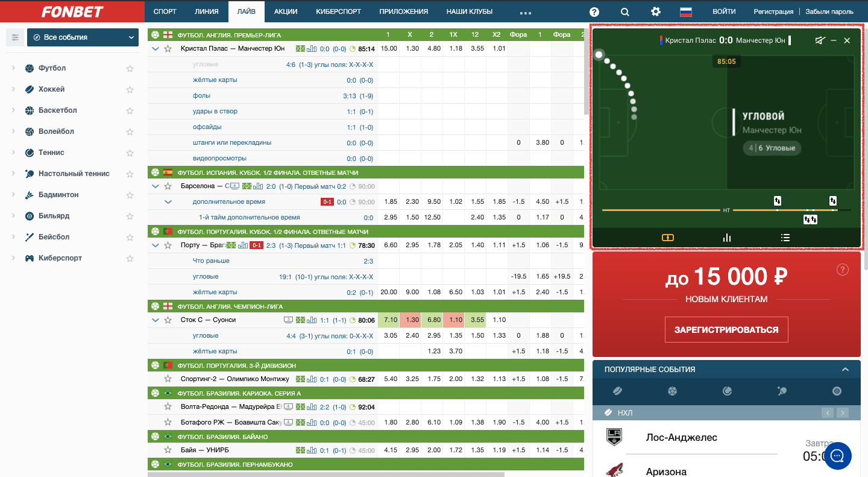Add Кристал Пэлас — Манчестер Юн to favorites
This screenshot has height=477, width=868.
(x=168, y=49)
